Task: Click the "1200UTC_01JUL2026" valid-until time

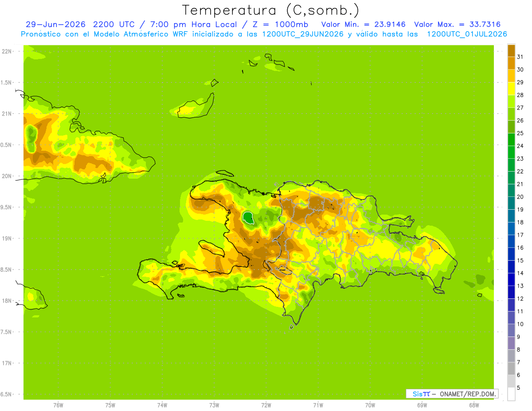Action: pyautogui.click(x=467, y=34)
